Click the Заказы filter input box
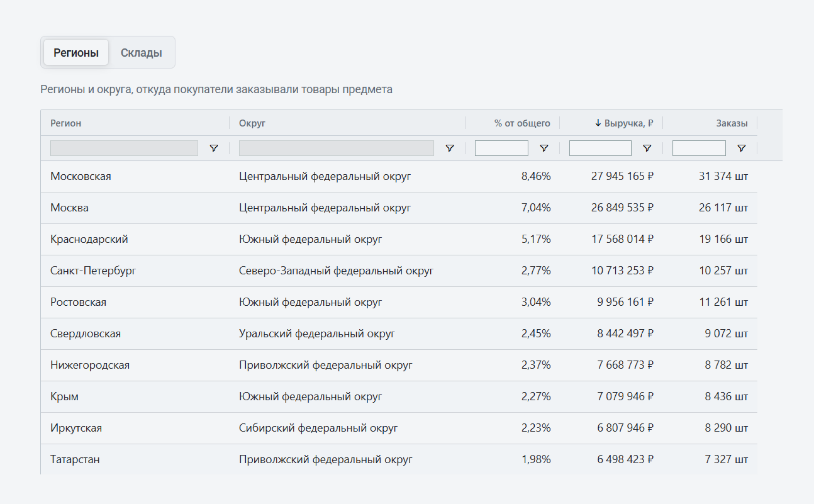This screenshot has height=504, width=814. click(x=699, y=148)
